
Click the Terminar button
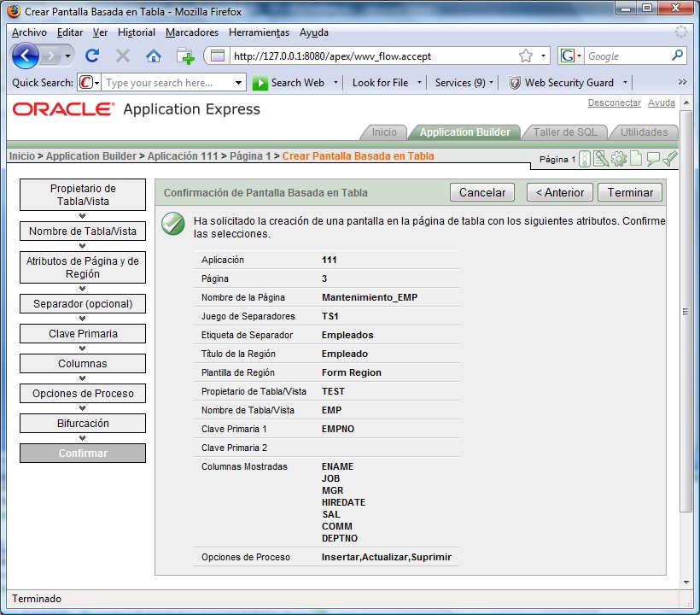click(x=630, y=192)
